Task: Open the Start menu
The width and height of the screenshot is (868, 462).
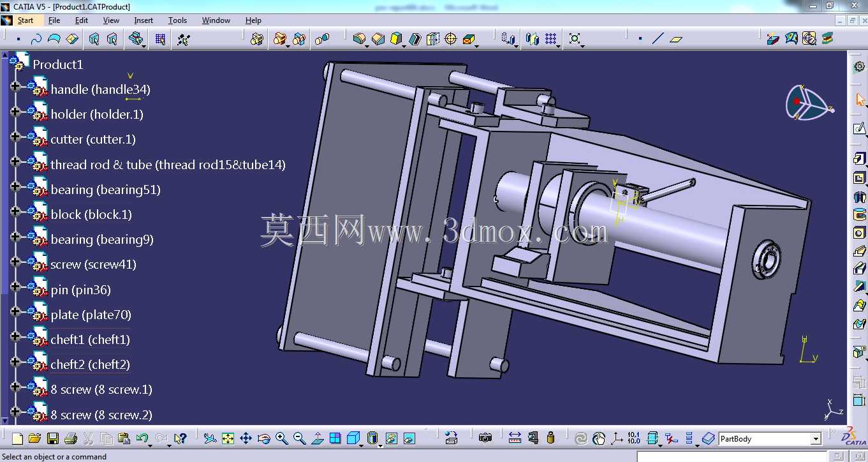Action: 26,20
